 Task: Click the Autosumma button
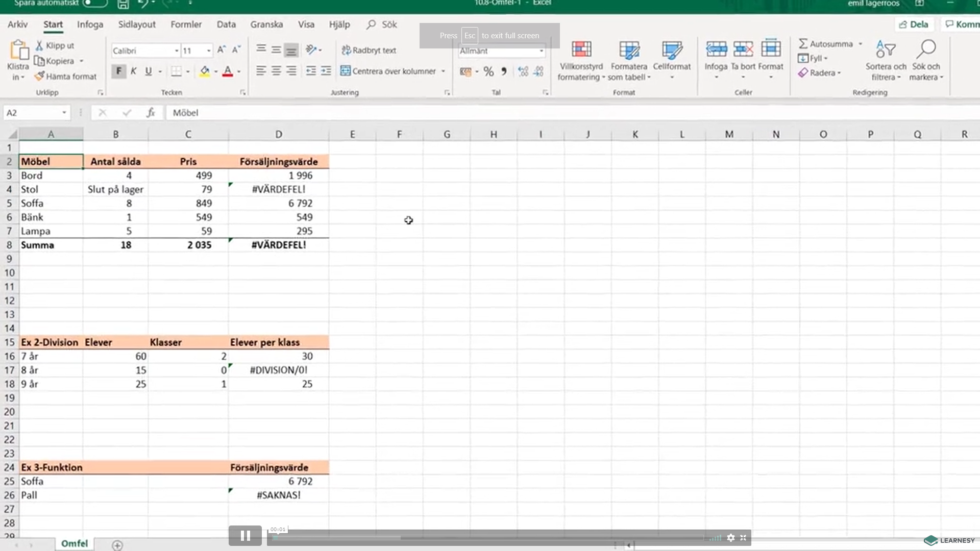click(x=826, y=44)
